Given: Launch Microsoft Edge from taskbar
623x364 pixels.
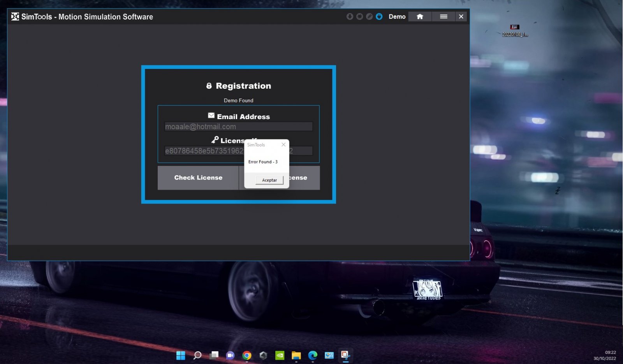Looking at the screenshot, I should [313, 355].
